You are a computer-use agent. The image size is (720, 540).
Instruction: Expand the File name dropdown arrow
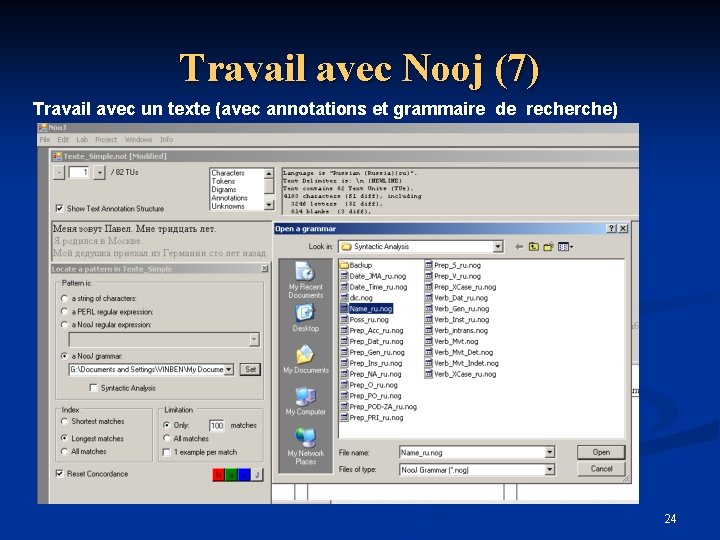tap(549, 452)
